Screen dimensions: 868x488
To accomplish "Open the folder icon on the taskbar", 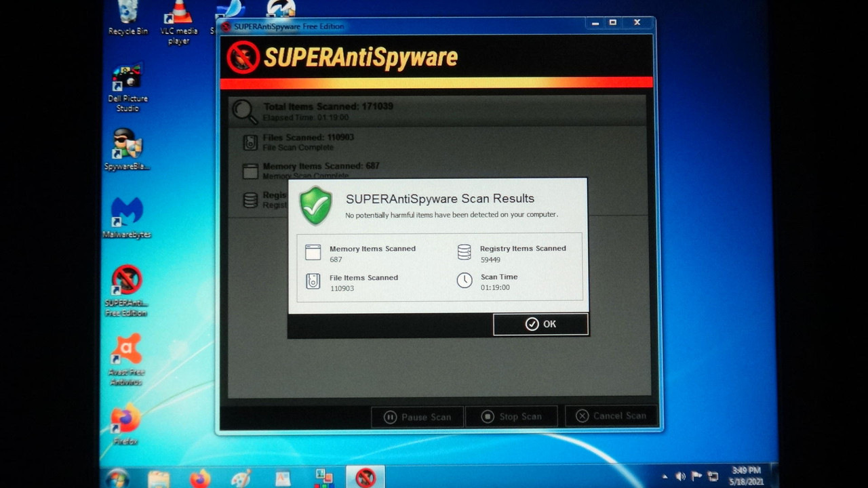I will pos(159,479).
